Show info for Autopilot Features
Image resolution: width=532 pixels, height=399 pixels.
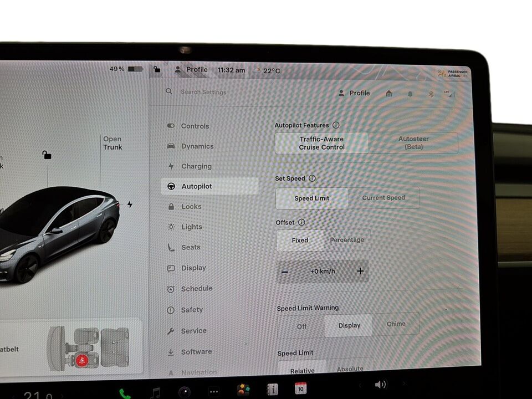336,125
